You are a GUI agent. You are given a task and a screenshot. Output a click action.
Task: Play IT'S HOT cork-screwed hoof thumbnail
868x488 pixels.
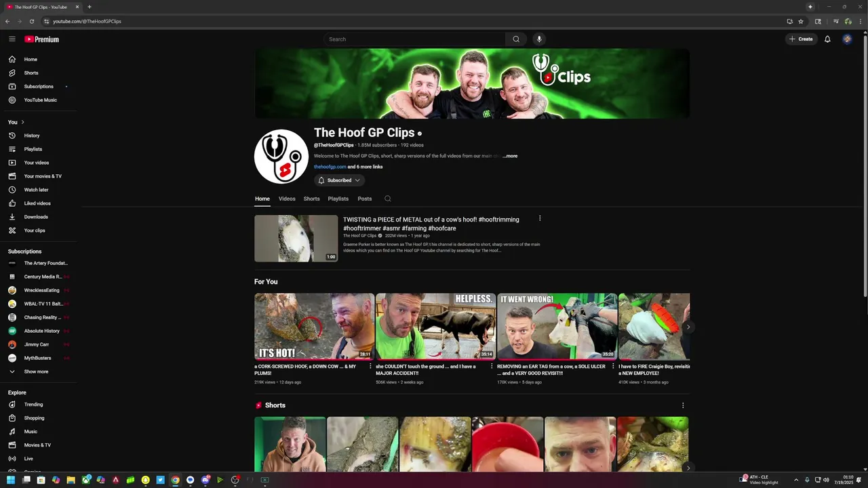point(314,326)
